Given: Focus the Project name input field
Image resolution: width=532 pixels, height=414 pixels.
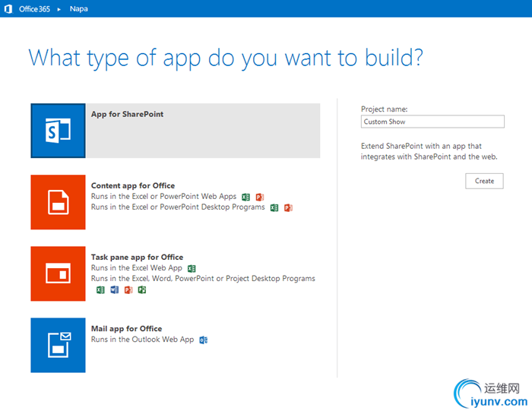Looking at the screenshot, I should [x=432, y=122].
